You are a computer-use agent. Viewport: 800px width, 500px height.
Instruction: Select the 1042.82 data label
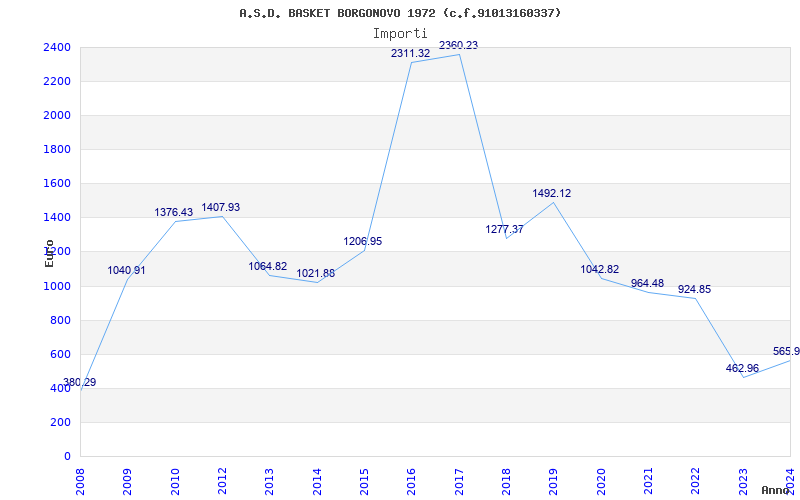(x=600, y=269)
